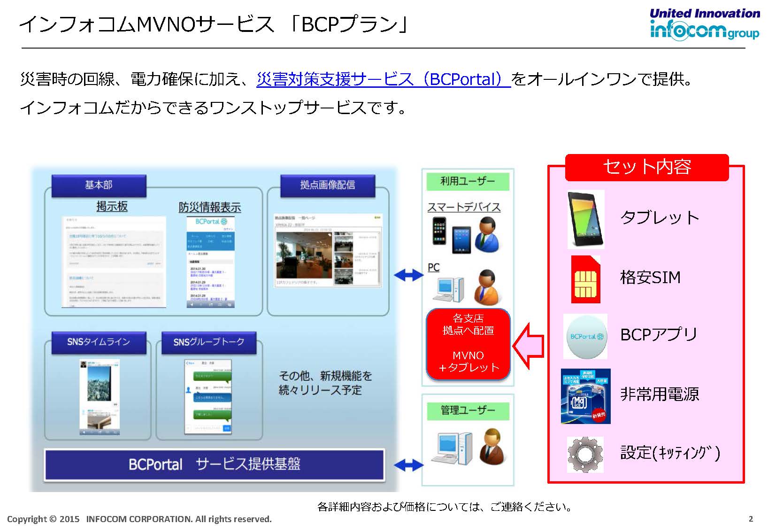Click the 各詳細内容および価格については note
Viewport: 768px width, 532px height.
[x=445, y=507]
